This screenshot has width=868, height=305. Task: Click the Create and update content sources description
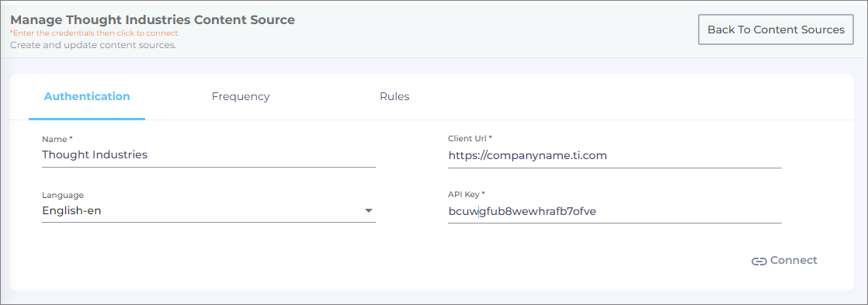coord(93,45)
